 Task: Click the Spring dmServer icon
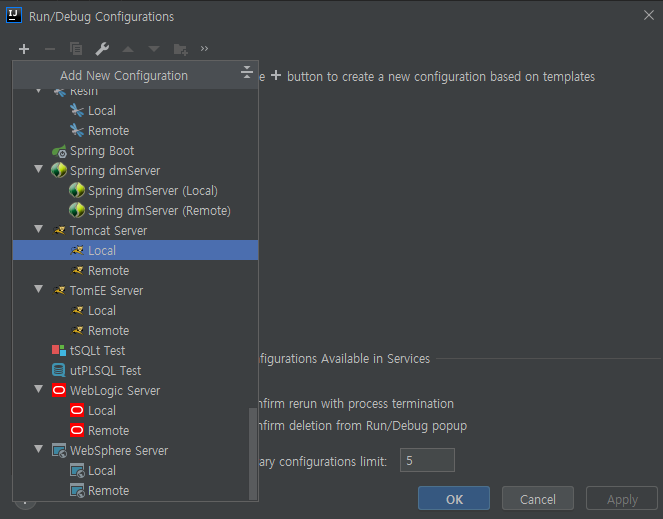tap(59, 171)
